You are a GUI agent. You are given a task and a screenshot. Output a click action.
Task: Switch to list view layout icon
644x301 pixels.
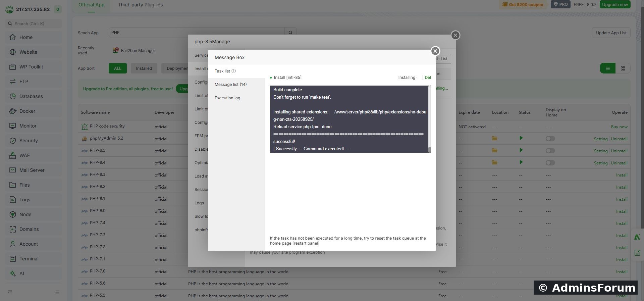click(607, 68)
